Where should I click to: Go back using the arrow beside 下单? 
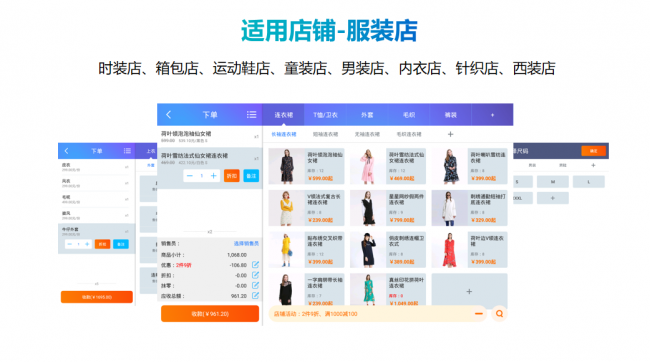[169, 115]
